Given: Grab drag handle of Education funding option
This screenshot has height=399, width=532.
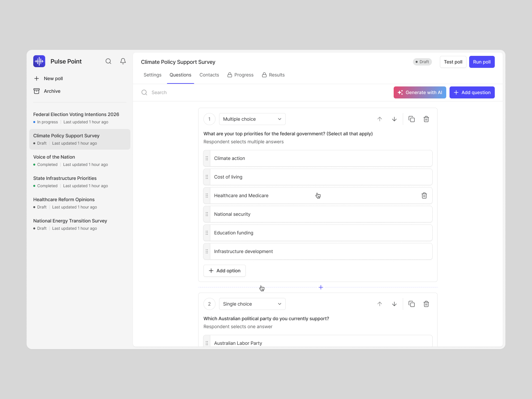Looking at the screenshot, I should 207,233.
